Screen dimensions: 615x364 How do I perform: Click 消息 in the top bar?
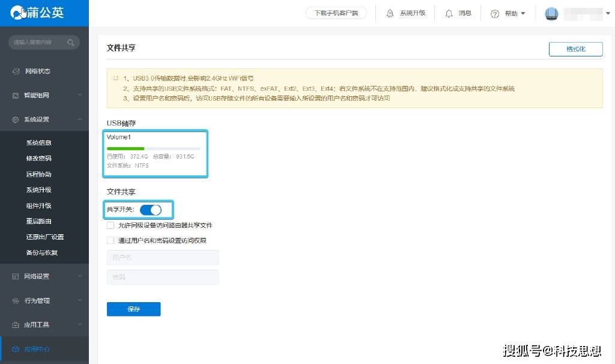465,13
